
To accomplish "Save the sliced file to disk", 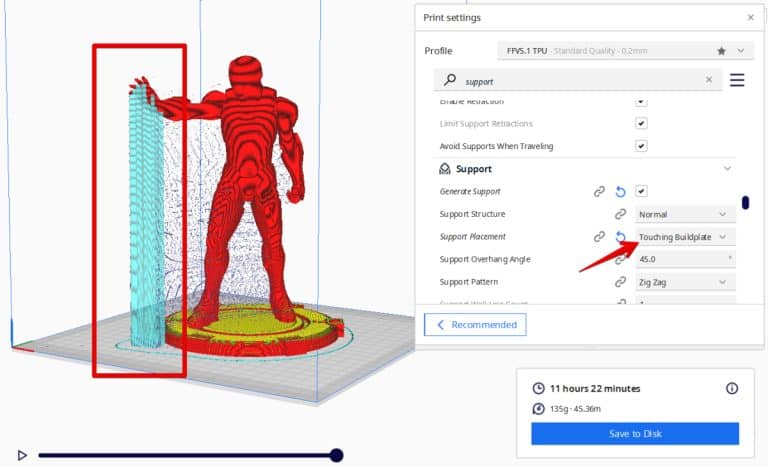I will tap(635, 434).
